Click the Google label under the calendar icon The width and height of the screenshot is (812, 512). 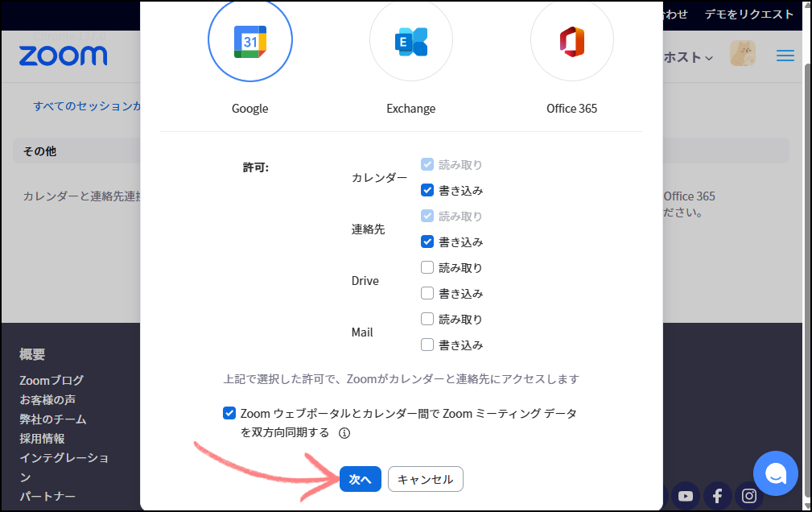[x=250, y=109]
